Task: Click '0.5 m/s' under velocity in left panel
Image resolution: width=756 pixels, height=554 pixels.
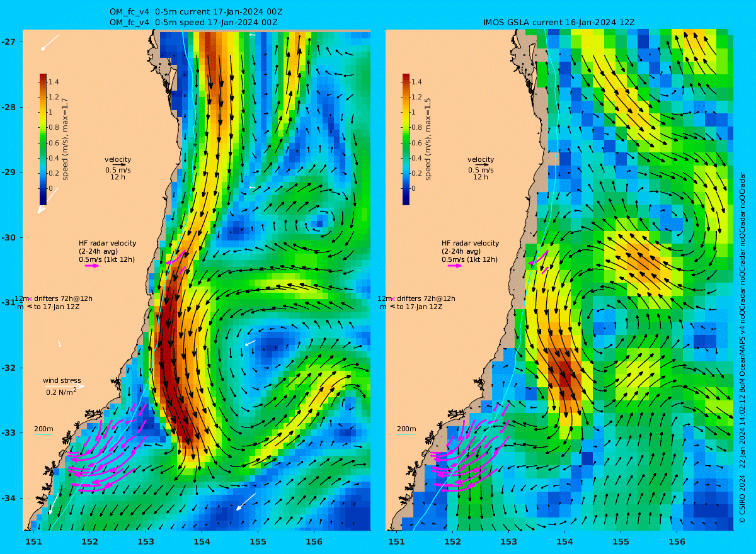Action: pos(118,170)
